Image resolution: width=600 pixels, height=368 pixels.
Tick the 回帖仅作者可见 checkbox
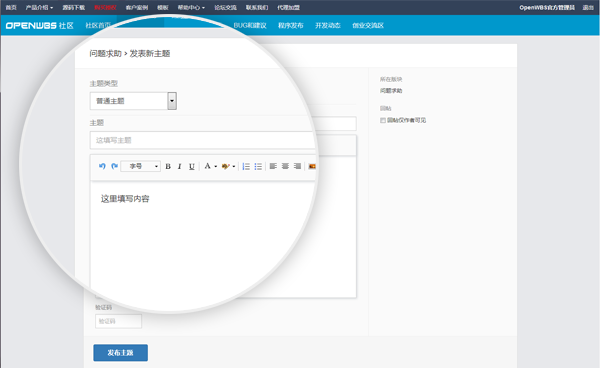pos(383,120)
